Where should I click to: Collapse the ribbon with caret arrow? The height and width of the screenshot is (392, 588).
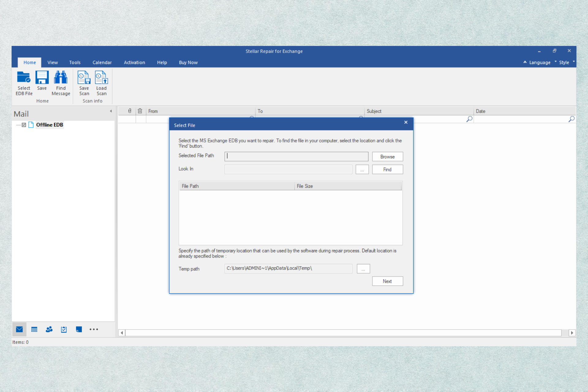(x=525, y=62)
